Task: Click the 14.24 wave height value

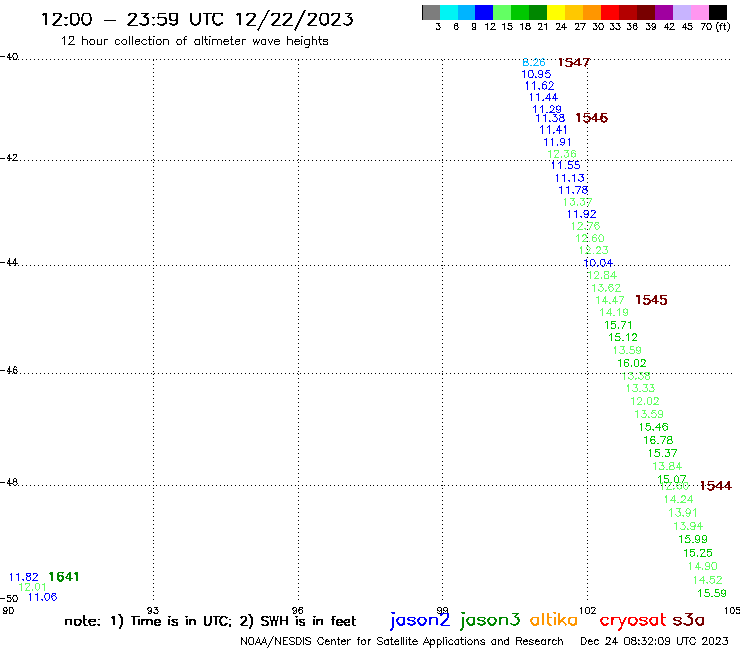Action: [x=678, y=499]
